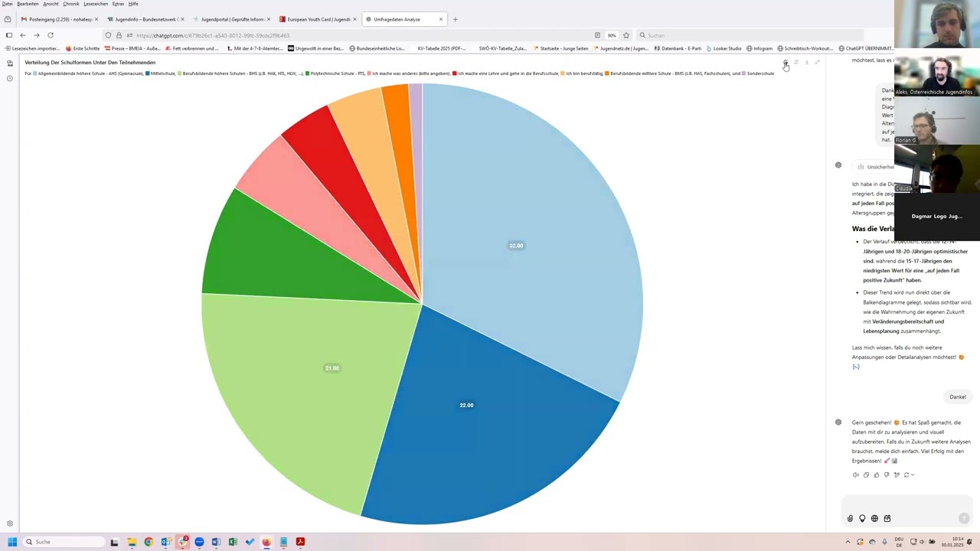Click the dark blue Mittelschule pie slice
980x551 pixels.
pyautogui.click(x=475, y=429)
